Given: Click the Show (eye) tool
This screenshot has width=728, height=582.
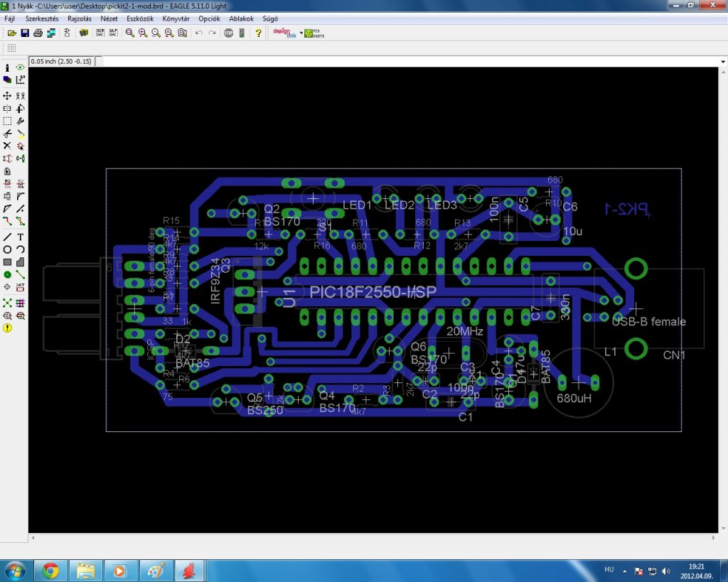Looking at the screenshot, I should point(20,68).
